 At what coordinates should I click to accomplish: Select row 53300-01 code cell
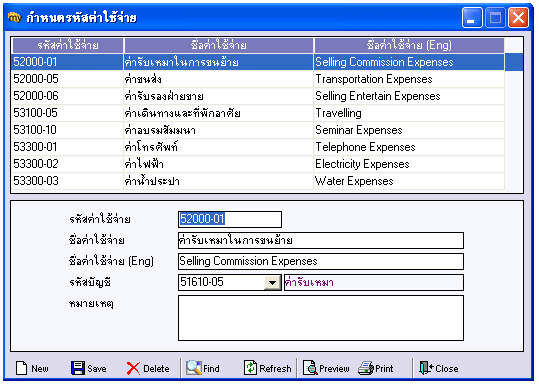click(67, 147)
